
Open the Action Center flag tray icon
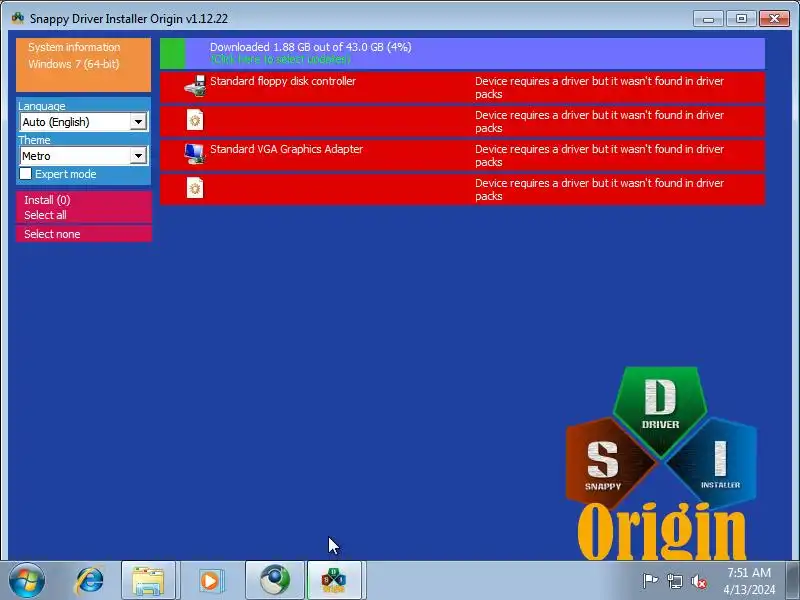[650, 581]
